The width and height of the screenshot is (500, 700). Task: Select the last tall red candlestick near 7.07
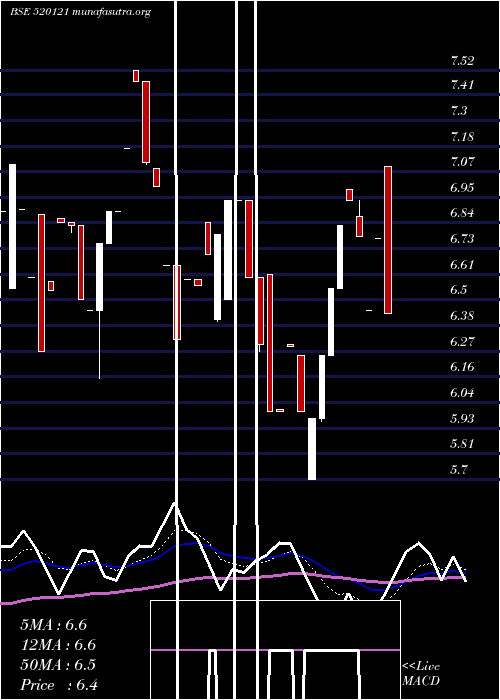388,240
